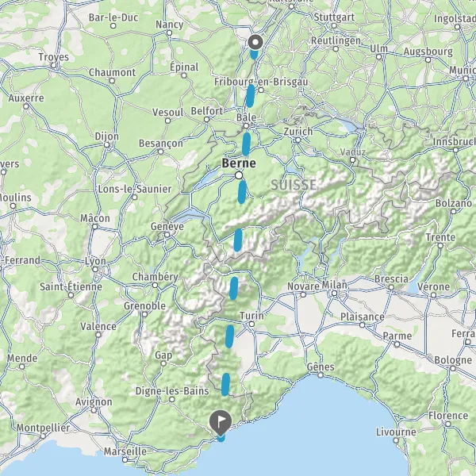Select the Stuttgart city label
This screenshot has height=476, width=476.
pyautogui.click(x=334, y=17)
